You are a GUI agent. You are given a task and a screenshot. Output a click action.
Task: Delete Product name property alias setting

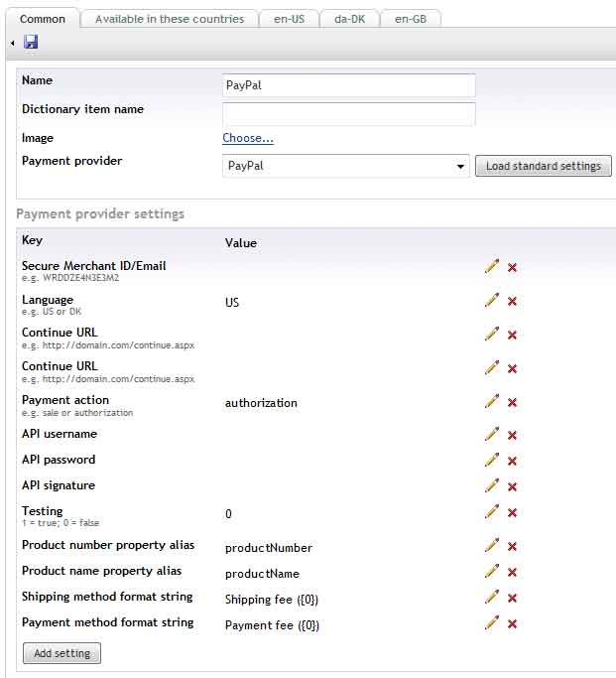(512, 573)
